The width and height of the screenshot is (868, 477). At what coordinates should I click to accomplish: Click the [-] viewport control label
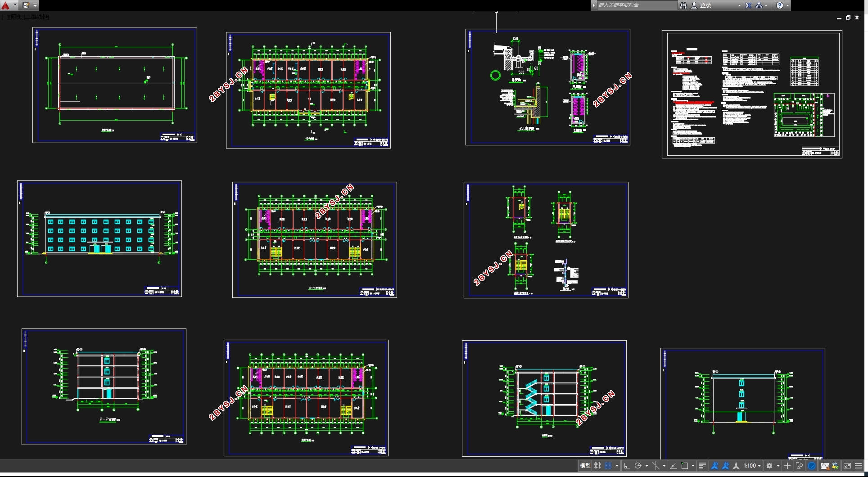4,17
